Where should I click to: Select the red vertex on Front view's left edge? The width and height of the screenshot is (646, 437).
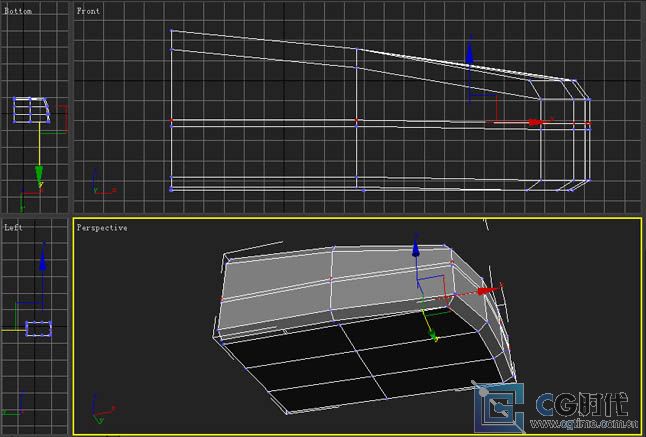172,122
